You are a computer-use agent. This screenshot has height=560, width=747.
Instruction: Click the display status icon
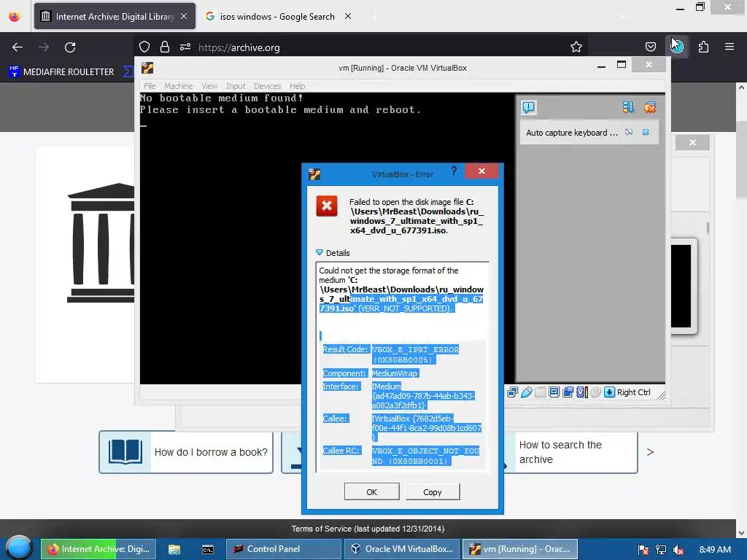pyautogui.click(x=554, y=392)
